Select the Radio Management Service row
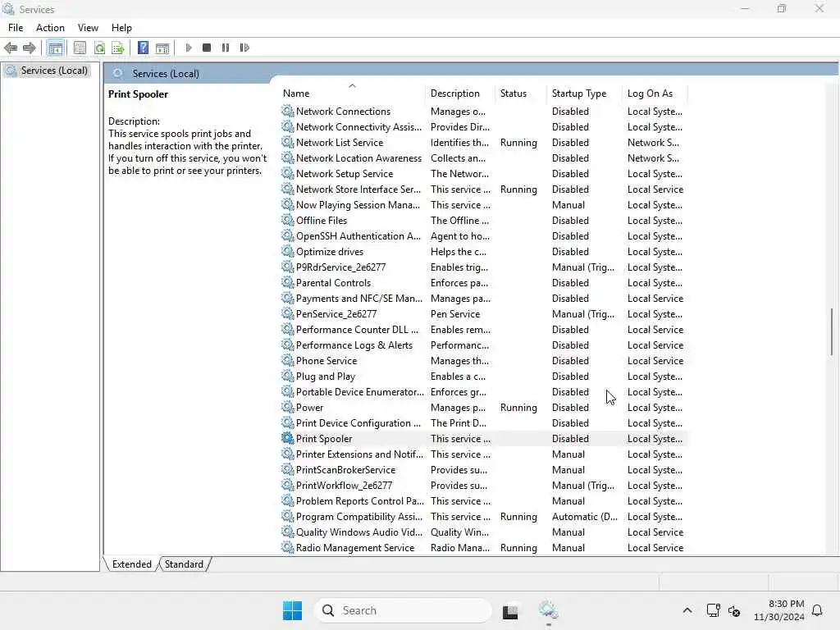The image size is (840, 630). [483, 547]
